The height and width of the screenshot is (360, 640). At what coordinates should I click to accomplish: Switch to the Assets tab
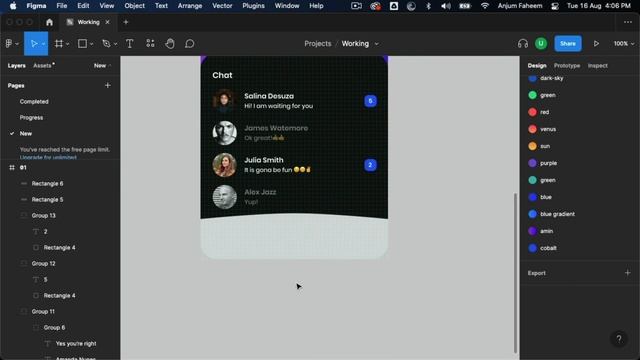point(43,65)
